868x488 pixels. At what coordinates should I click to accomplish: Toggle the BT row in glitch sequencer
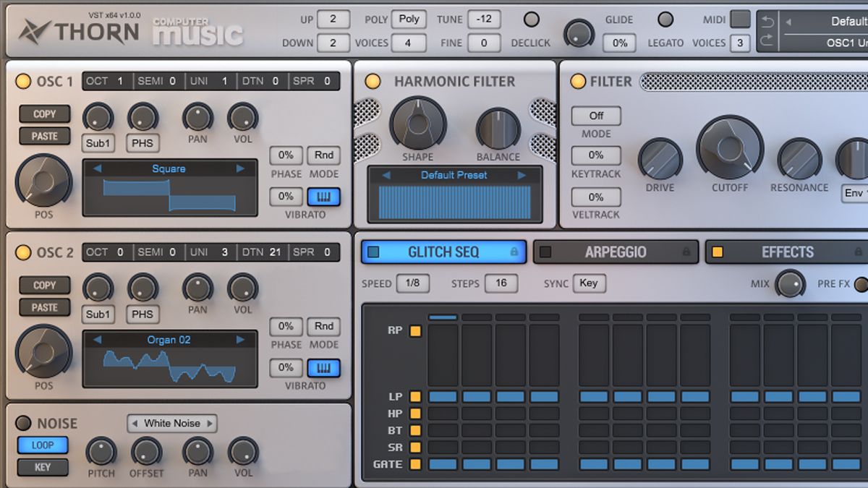pos(415,430)
